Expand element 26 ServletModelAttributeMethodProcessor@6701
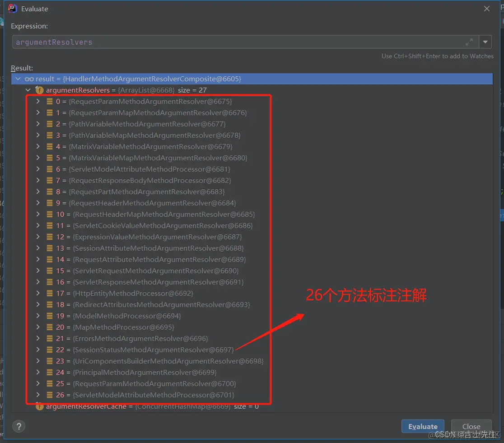Screen dimensions: 504x443 38,395
